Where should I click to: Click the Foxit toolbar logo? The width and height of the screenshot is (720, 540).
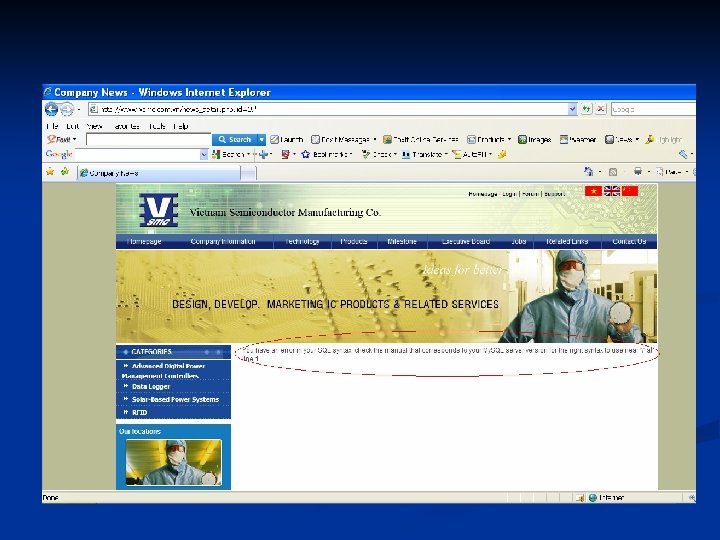click(59, 139)
